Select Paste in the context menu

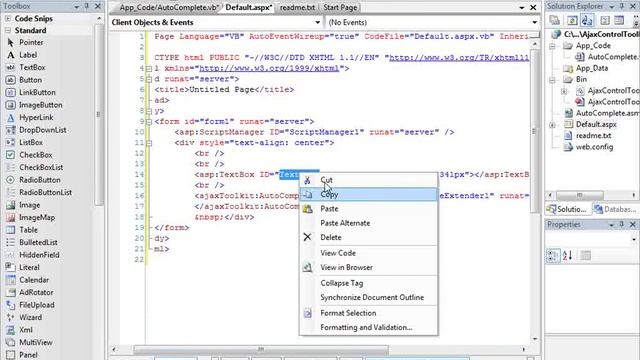[x=369, y=209]
